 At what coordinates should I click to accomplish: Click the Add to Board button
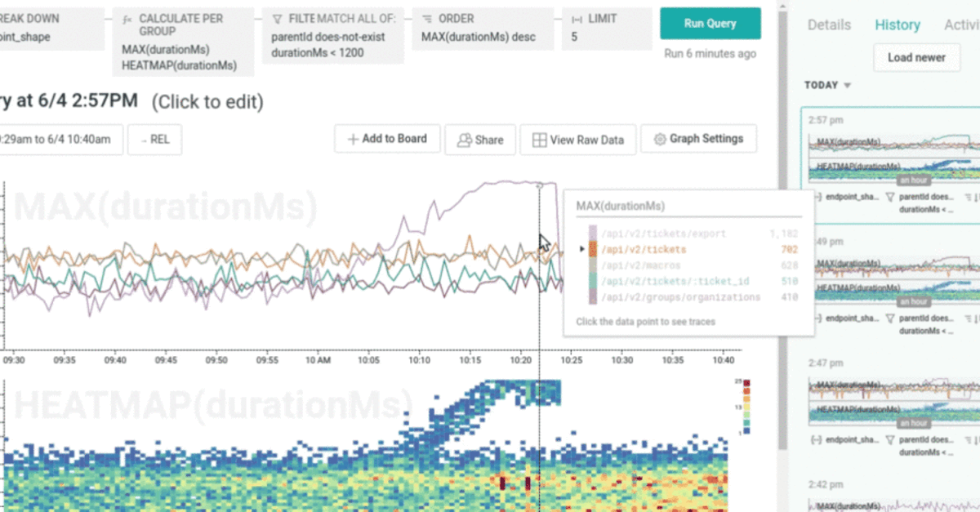(387, 139)
